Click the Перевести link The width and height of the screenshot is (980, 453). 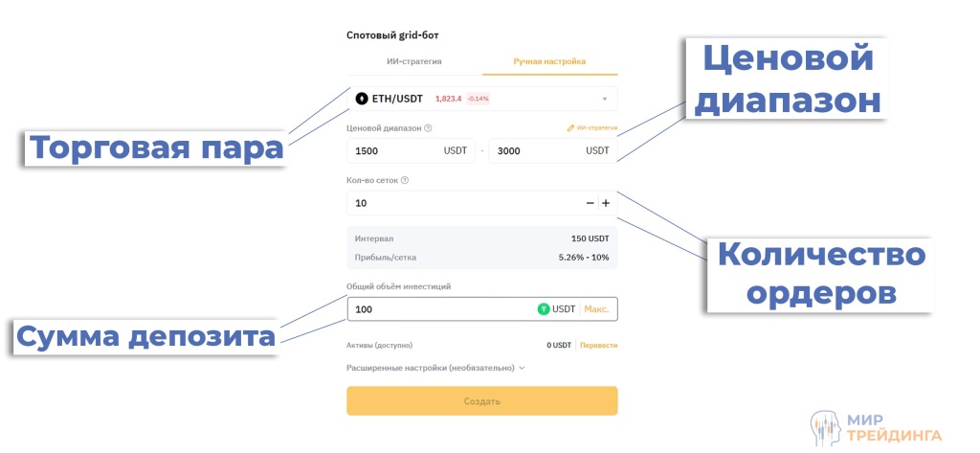coord(599,345)
